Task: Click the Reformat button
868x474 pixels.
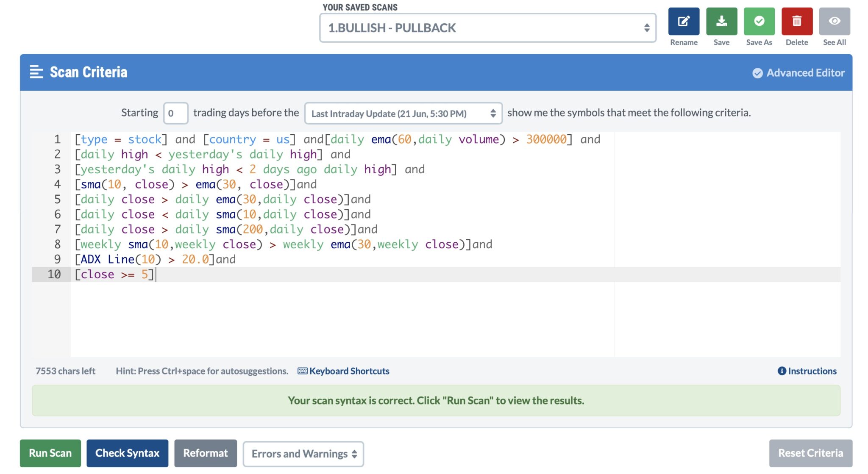Action: coord(206,453)
